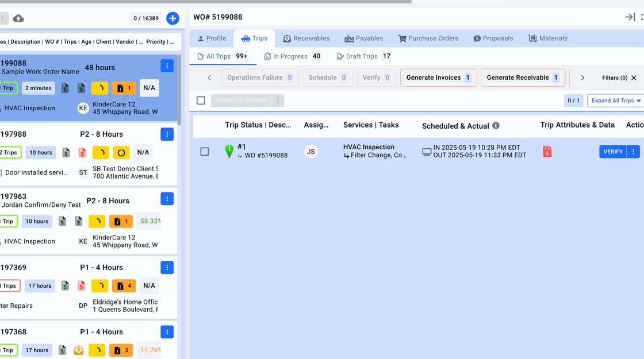The image size is (644, 359).
Task: Show In Progress trips sub-tab
Action: 293,56
